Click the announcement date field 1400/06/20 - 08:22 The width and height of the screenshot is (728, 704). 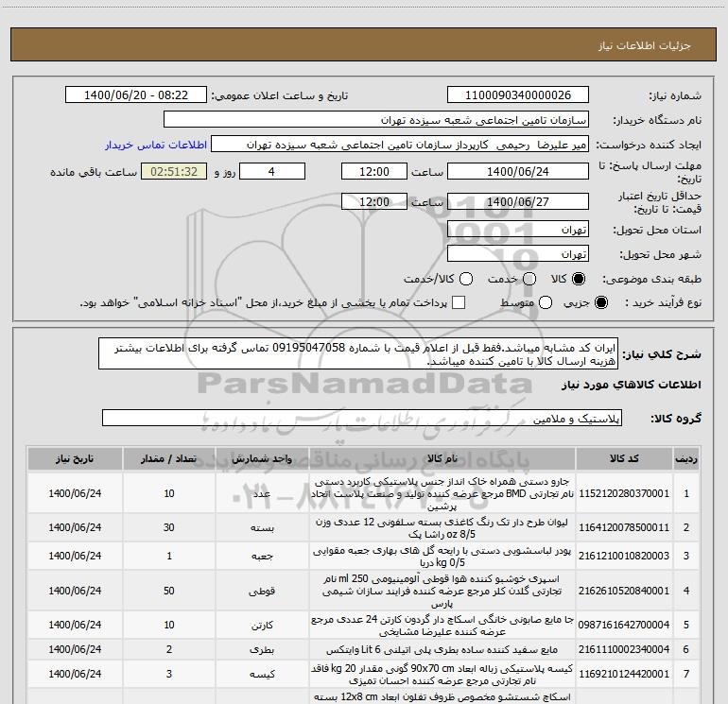(136, 95)
